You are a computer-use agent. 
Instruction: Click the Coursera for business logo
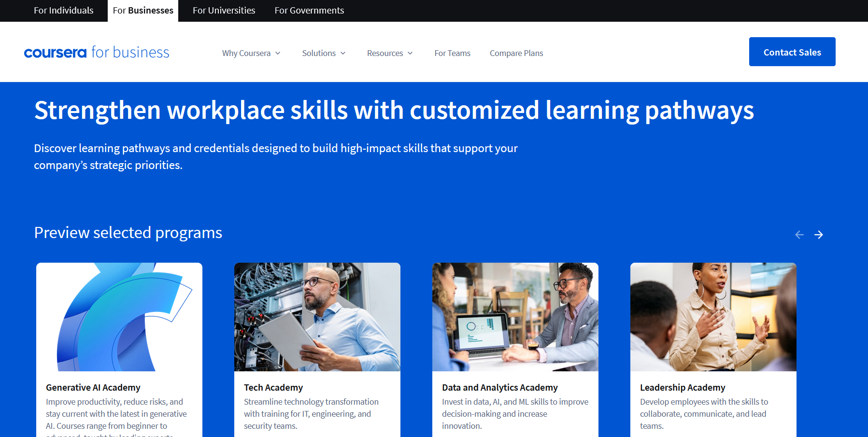point(97,52)
